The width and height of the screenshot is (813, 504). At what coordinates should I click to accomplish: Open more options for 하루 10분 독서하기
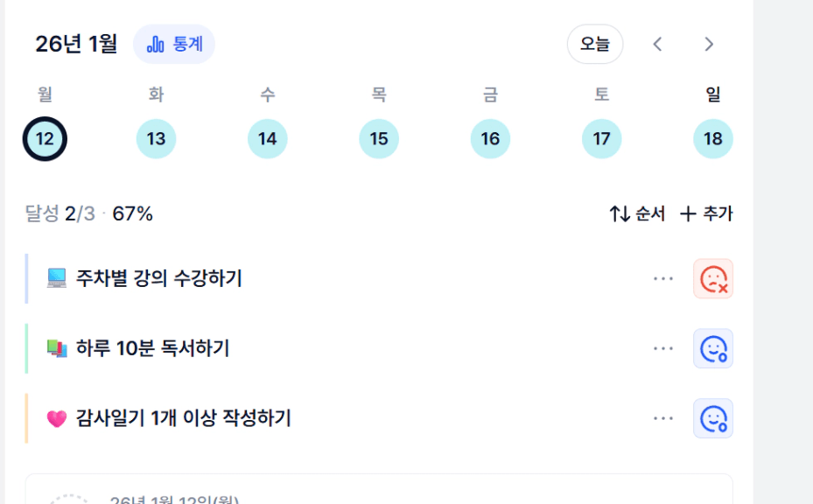tap(663, 348)
